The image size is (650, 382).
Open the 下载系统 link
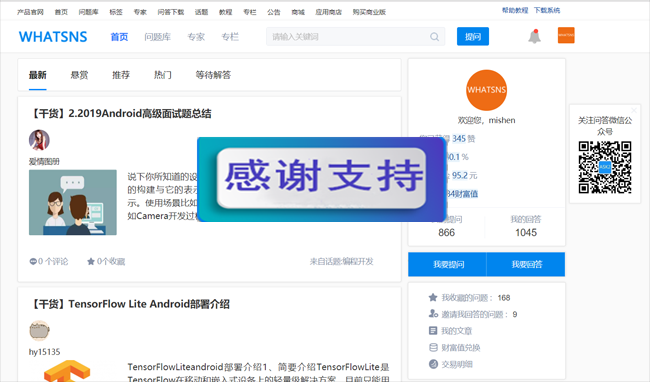tap(547, 10)
